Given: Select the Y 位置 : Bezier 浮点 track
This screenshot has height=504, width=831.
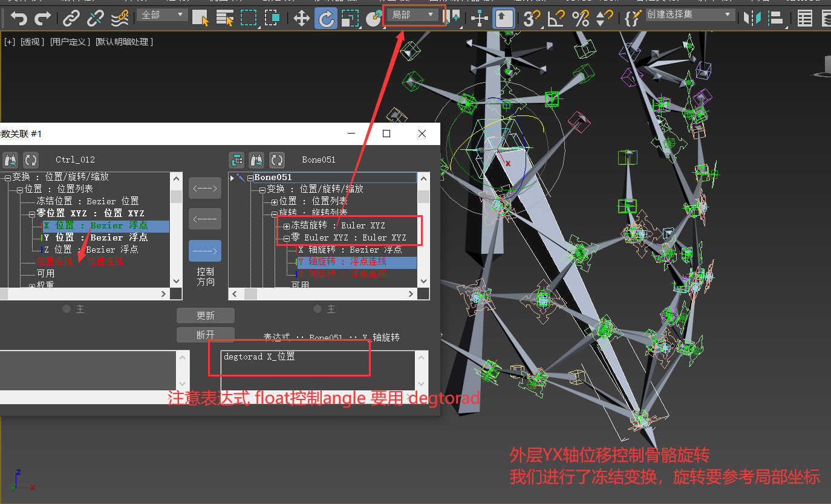Looking at the screenshot, I should point(96,237).
